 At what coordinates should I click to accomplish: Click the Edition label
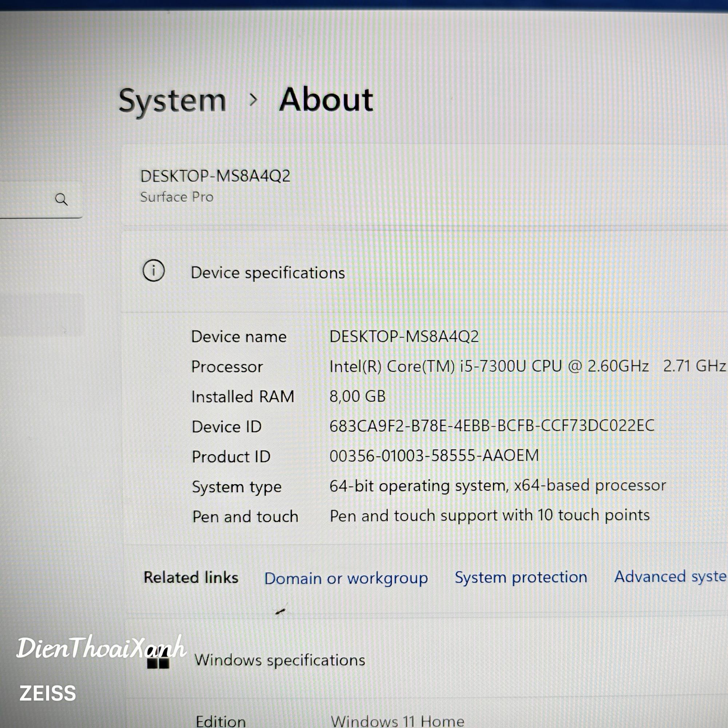(221, 721)
